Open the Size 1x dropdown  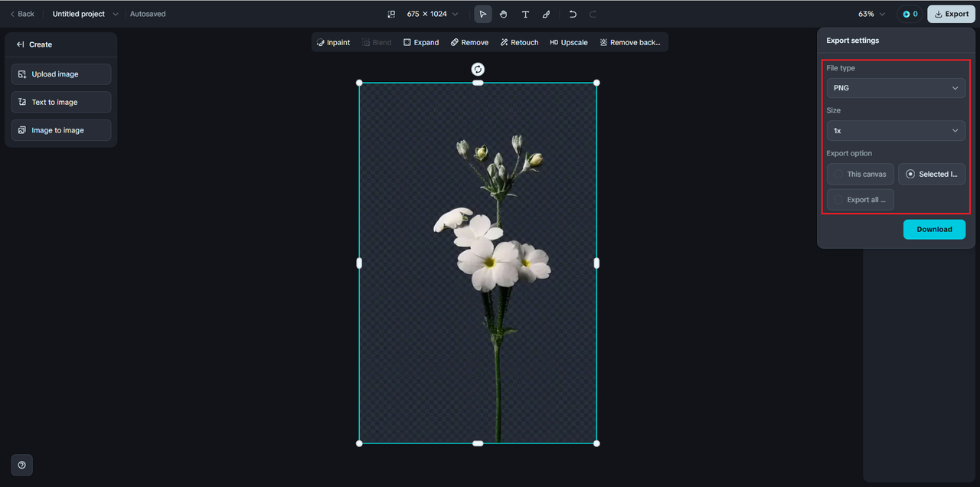[x=896, y=131]
